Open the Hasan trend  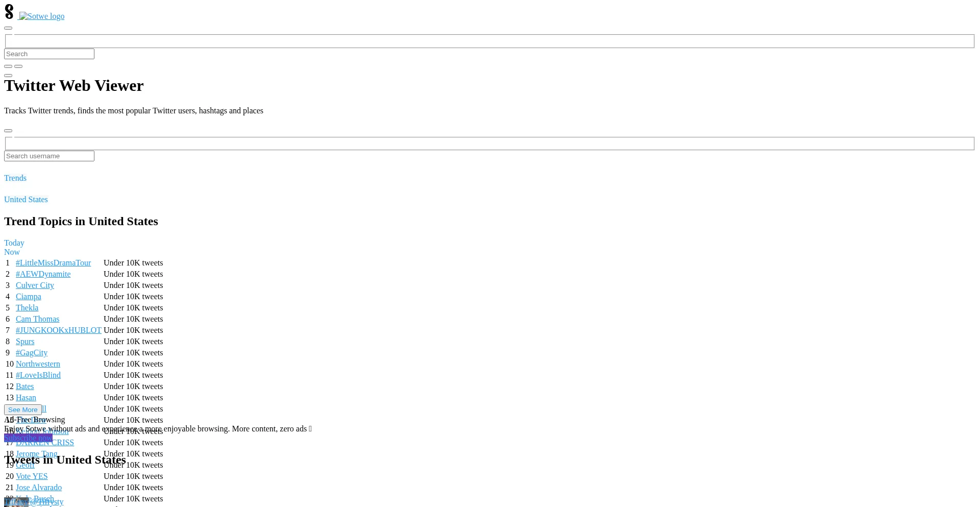pos(26,398)
